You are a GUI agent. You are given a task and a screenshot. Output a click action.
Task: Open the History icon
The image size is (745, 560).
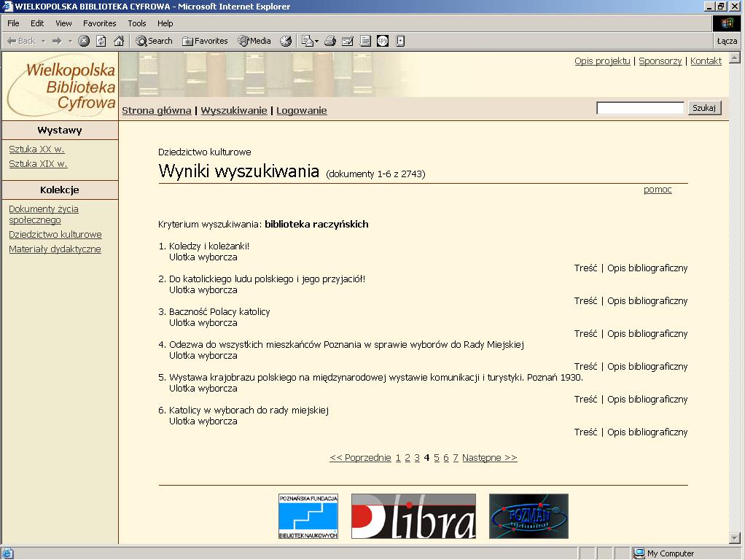[286, 42]
